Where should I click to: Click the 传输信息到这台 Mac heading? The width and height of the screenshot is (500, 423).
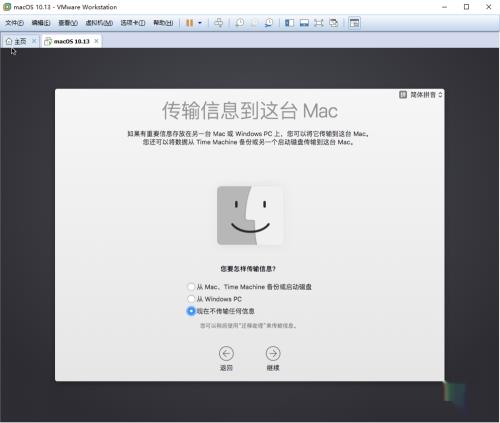click(x=250, y=111)
